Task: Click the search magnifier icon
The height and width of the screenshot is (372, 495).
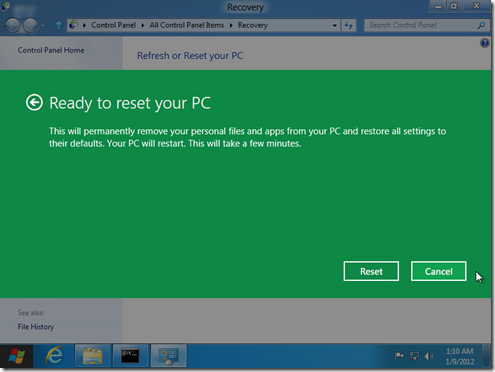Action: pos(481,25)
